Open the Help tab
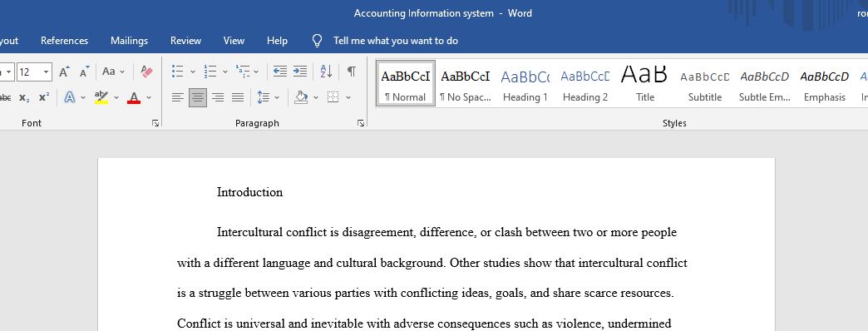This screenshot has width=868, height=331. [277, 41]
